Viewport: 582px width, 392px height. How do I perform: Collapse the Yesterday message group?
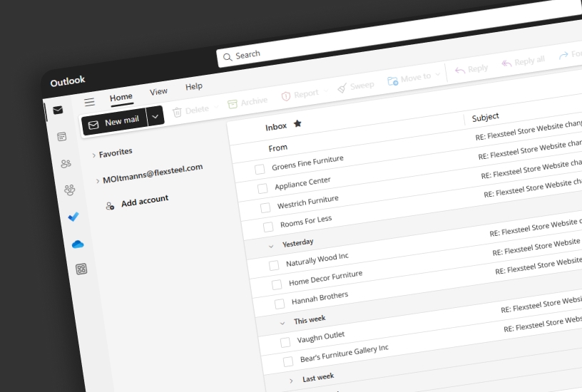(271, 247)
